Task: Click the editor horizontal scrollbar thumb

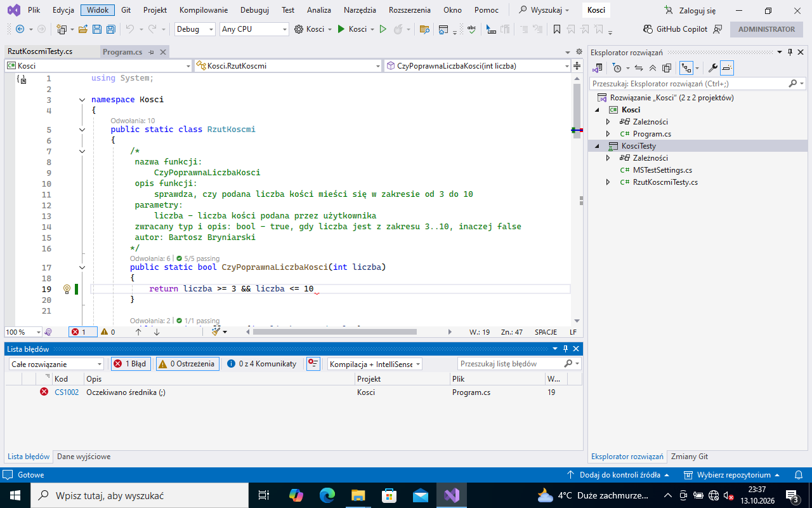Action: (x=335, y=331)
